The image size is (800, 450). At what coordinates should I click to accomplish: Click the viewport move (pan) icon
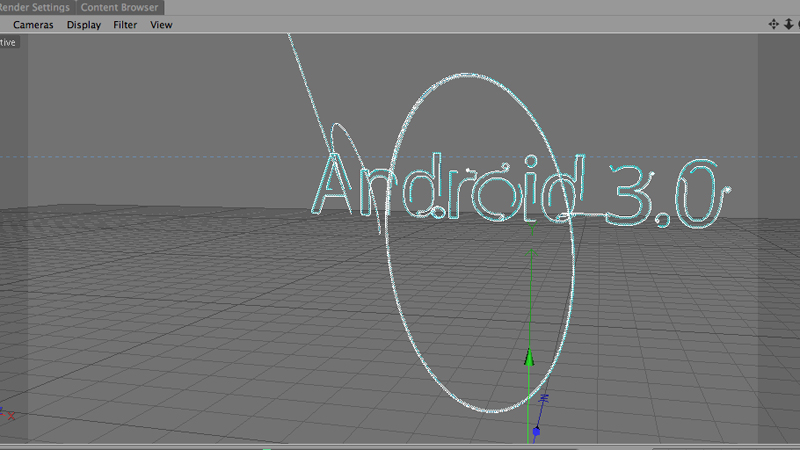coord(773,24)
